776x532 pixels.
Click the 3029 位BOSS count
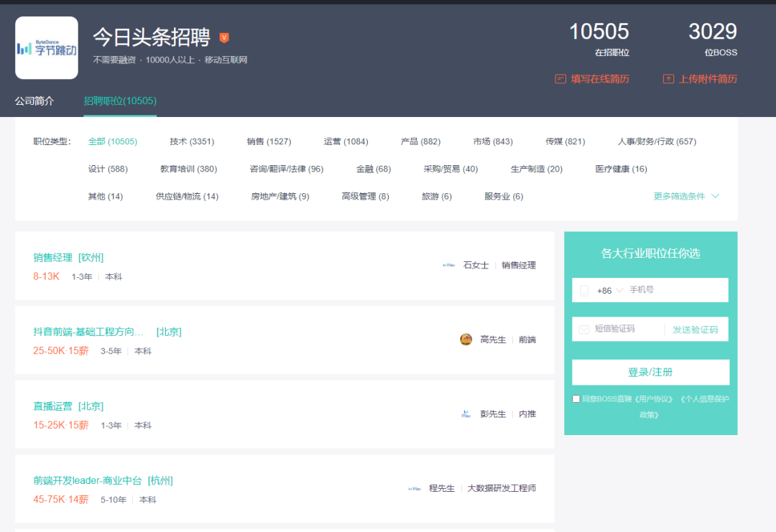[713, 39]
